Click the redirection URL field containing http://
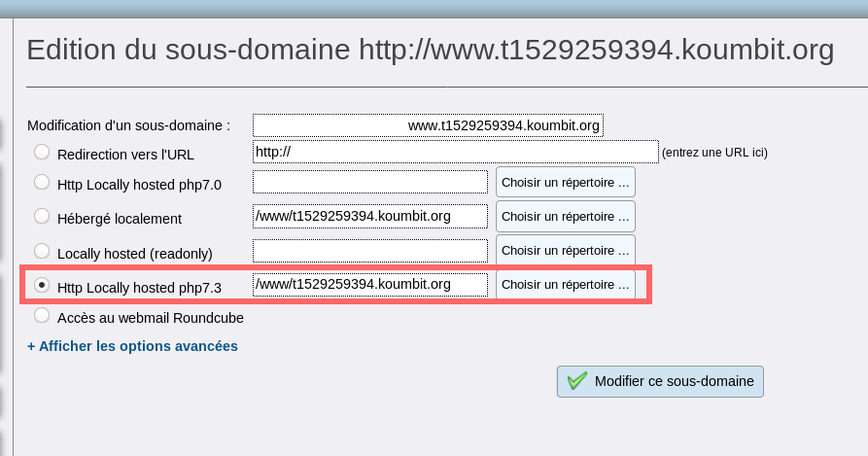Image resolution: width=868 pixels, height=456 pixels. (x=456, y=152)
